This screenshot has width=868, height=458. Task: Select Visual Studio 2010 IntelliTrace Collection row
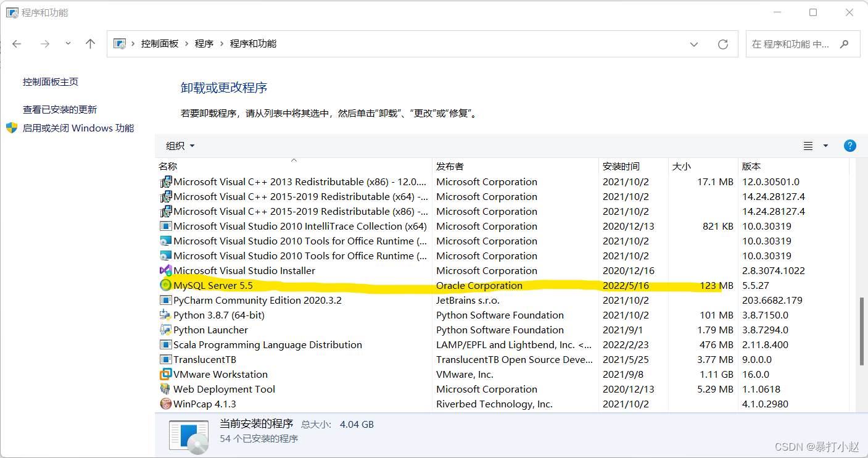click(x=502, y=227)
